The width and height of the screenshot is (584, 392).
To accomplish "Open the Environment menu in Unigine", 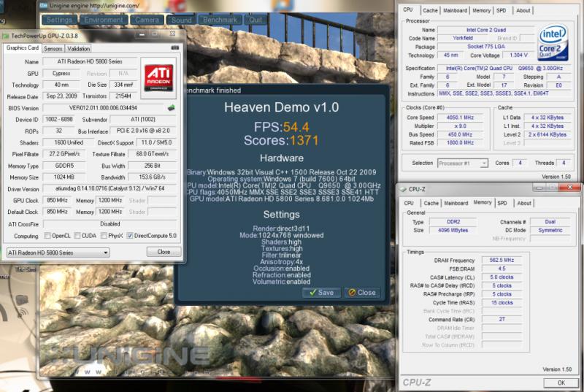I will [x=103, y=20].
